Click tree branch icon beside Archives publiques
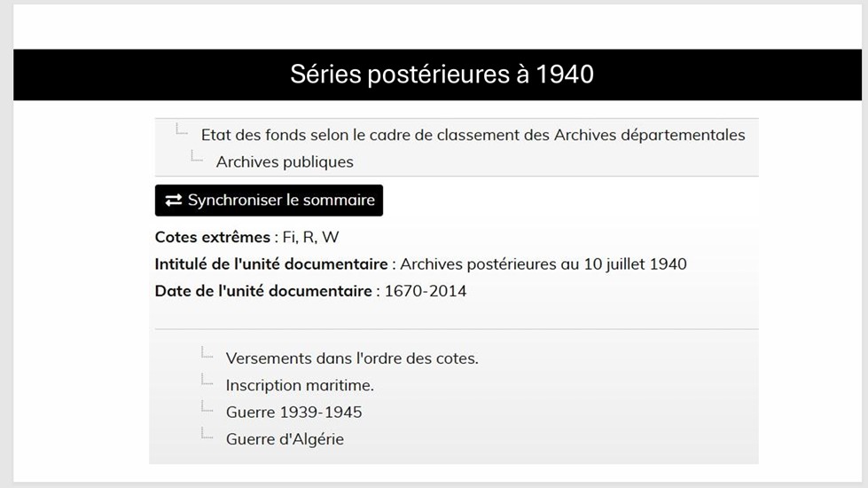This screenshot has height=488, width=868. [x=197, y=155]
